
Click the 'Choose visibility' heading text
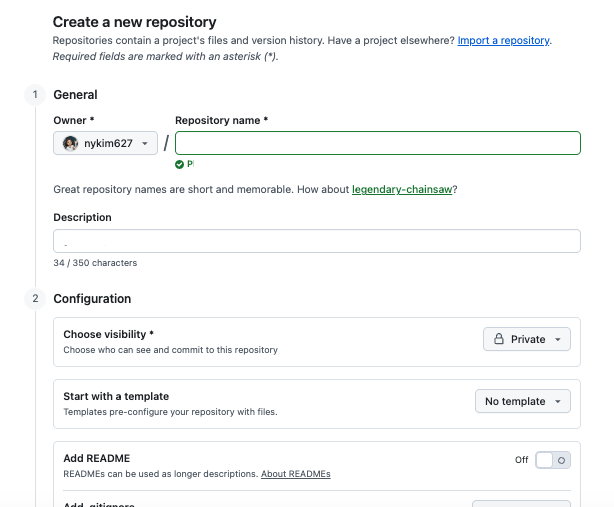tap(105, 334)
